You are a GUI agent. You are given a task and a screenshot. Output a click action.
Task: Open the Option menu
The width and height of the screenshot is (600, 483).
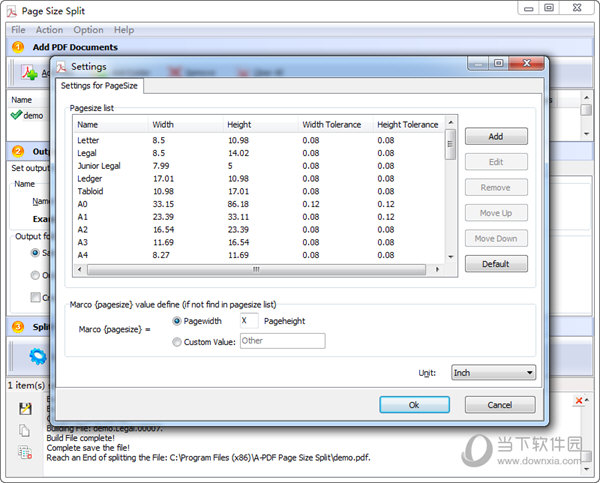click(88, 30)
